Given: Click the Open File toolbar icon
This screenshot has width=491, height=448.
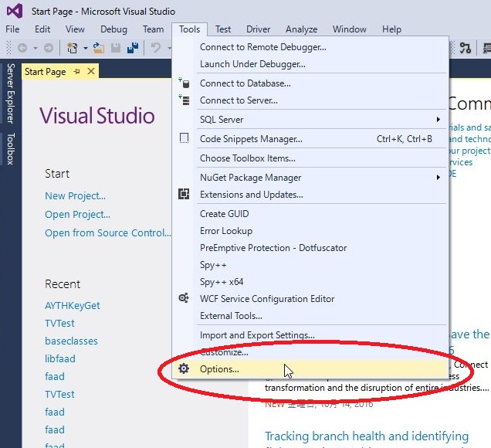Looking at the screenshot, I should coord(98,48).
